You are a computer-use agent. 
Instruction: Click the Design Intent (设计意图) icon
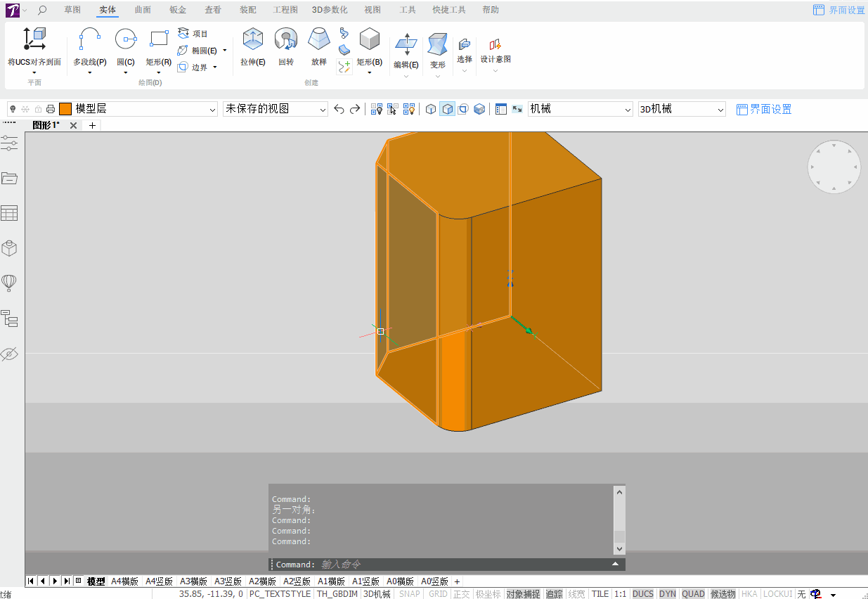[x=495, y=44]
